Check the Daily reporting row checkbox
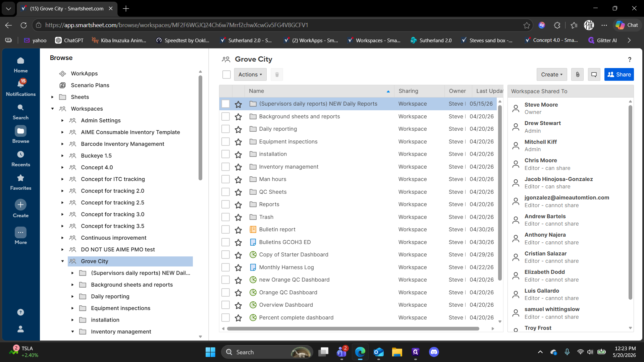Screen dimensions: 644x362 225,129
